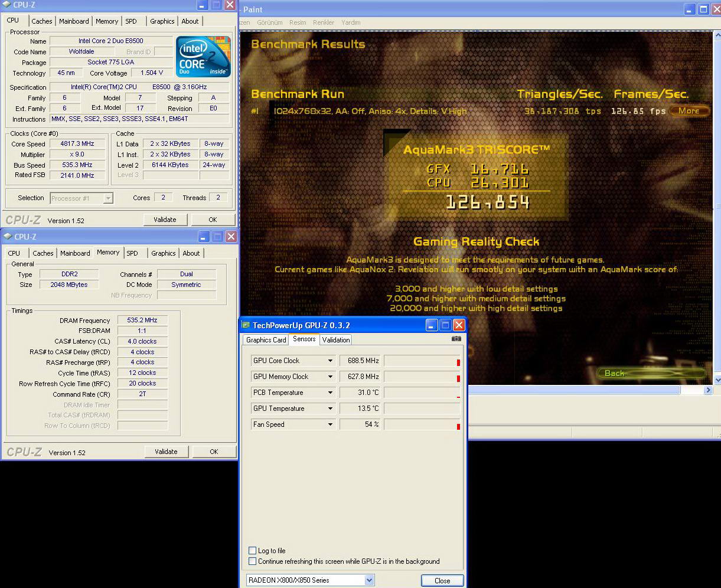The width and height of the screenshot is (721, 588).
Task: Click the GPU Core Clock sensor graph
Action: pos(422,361)
